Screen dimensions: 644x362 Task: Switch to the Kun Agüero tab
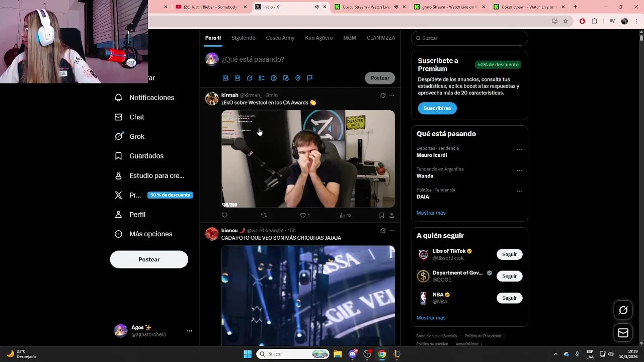coord(318,38)
